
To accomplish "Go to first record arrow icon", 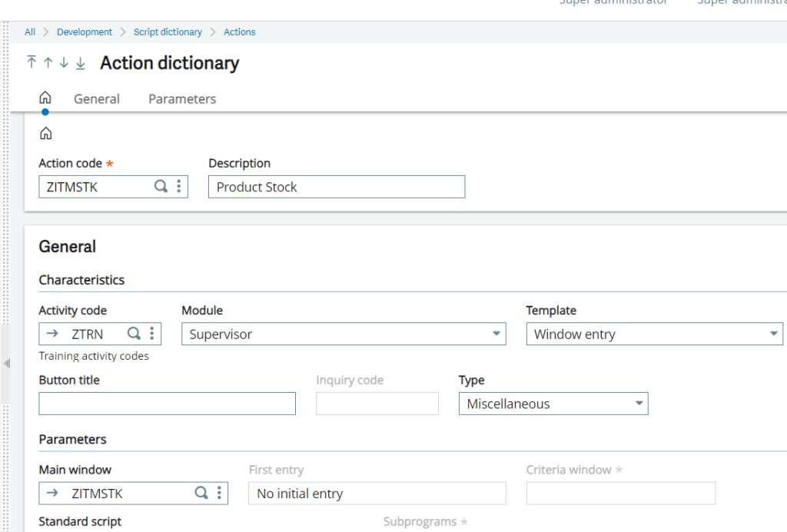I will coord(32,62).
